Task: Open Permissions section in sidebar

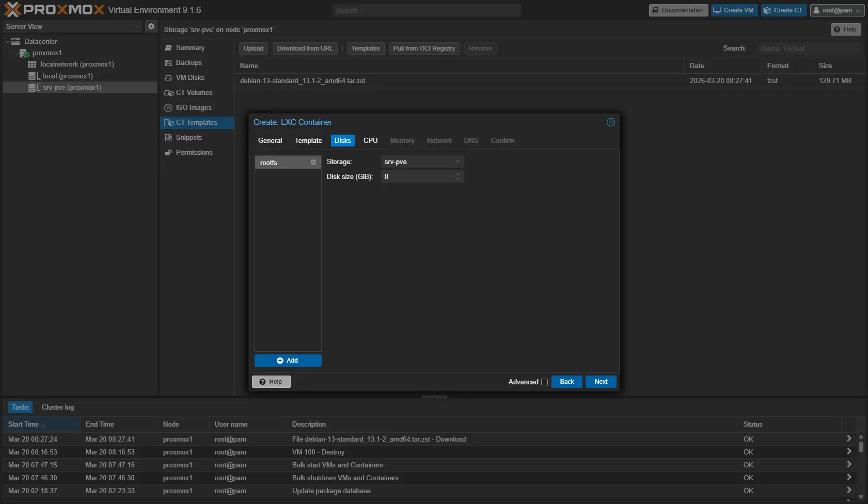Action: click(x=194, y=153)
